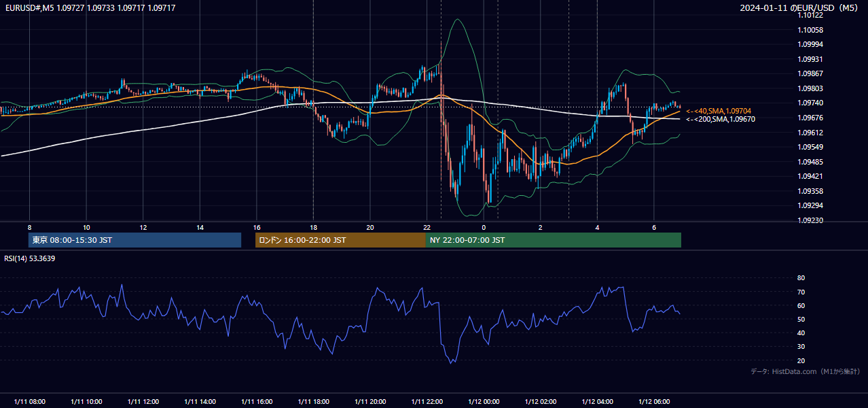Click RSI axis level 50
The image size is (868, 408).
pyautogui.click(x=801, y=319)
